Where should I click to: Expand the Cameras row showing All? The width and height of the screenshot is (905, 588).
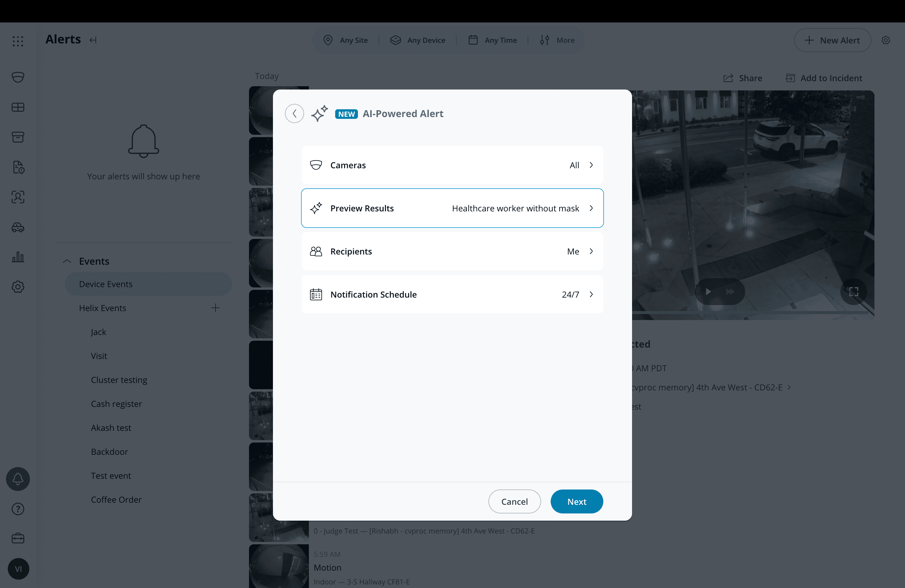click(x=452, y=165)
